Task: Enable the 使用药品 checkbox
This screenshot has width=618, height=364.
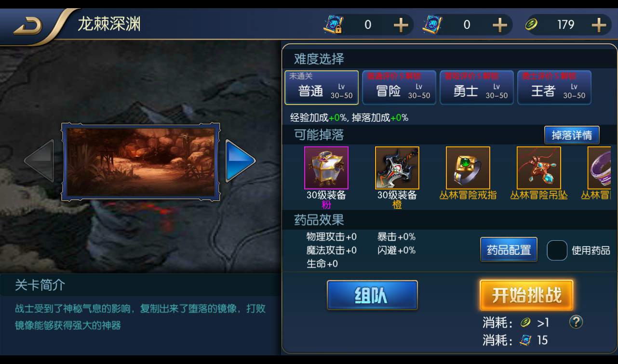Action: (x=557, y=250)
